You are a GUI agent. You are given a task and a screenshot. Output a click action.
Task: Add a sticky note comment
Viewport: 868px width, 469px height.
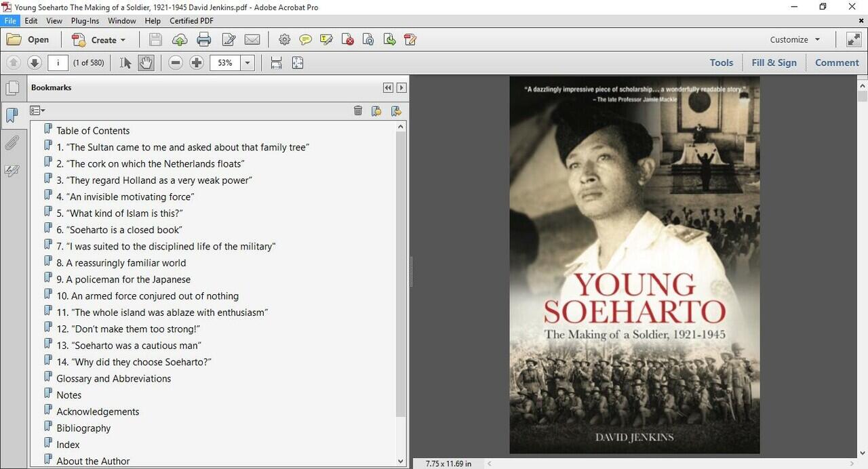305,40
